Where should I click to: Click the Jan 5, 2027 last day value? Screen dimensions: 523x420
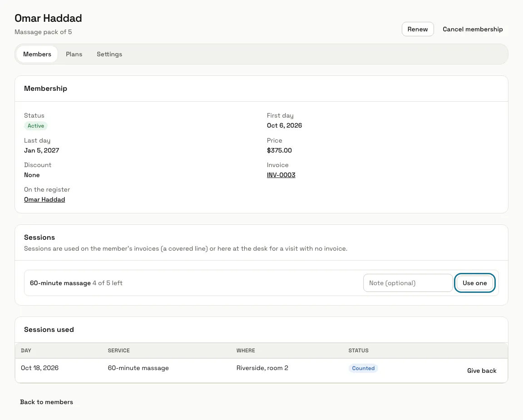(41, 150)
